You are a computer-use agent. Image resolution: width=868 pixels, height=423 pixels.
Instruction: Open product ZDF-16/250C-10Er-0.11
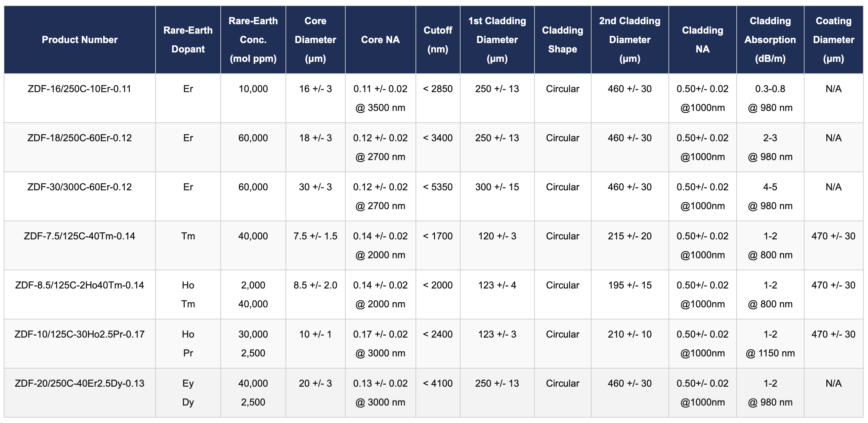pyautogui.click(x=79, y=89)
